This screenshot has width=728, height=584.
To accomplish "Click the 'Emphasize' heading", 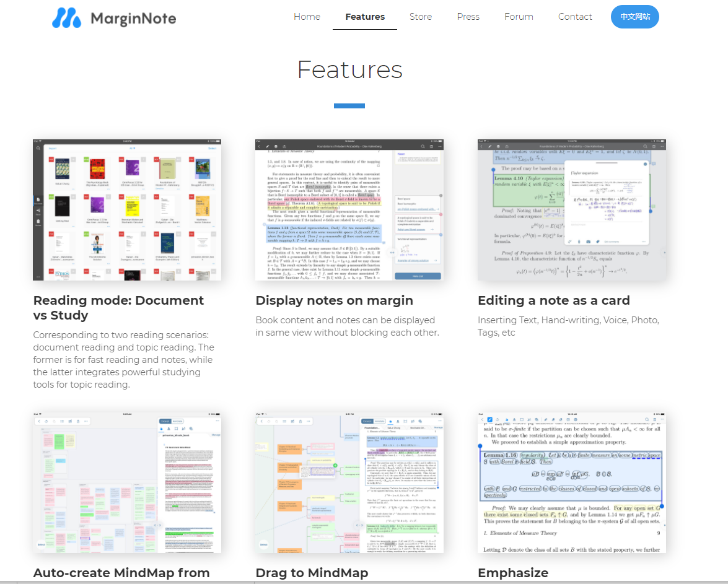I will click(513, 573).
